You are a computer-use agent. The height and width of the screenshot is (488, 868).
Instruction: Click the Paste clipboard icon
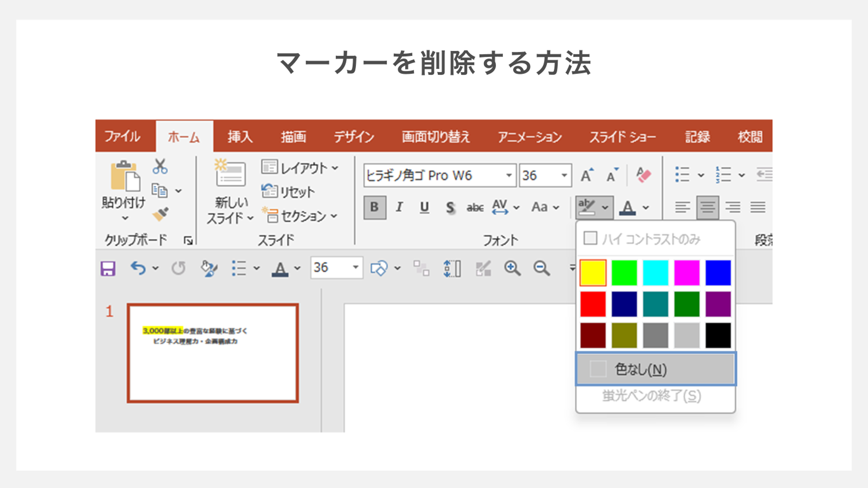[125, 176]
